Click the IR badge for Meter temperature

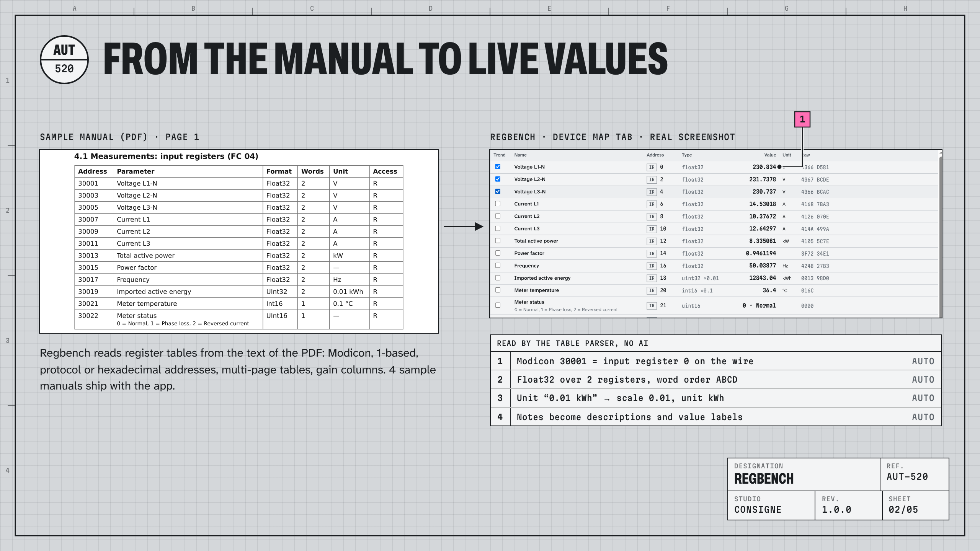click(652, 290)
